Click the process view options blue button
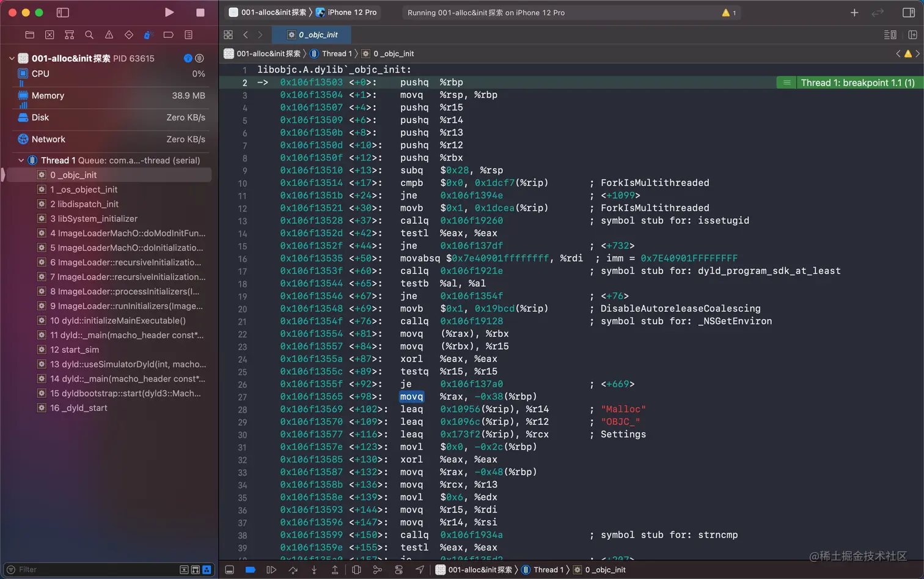Viewport: 924px width, 579px height. coord(188,58)
